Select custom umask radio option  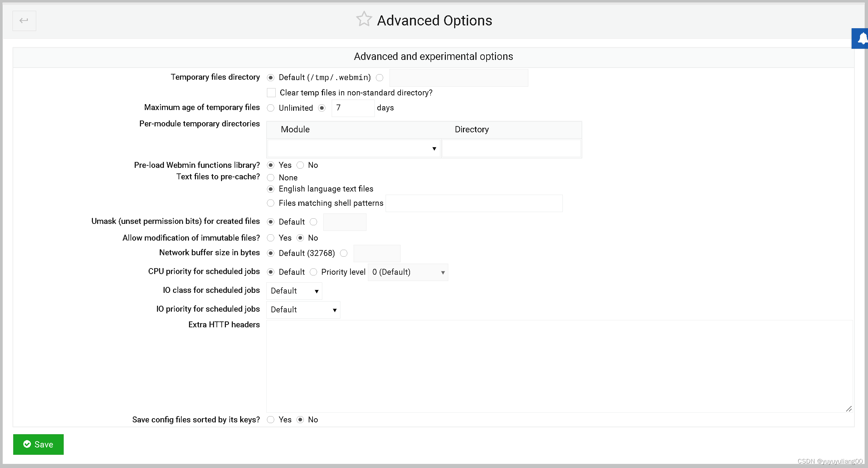[314, 222]
